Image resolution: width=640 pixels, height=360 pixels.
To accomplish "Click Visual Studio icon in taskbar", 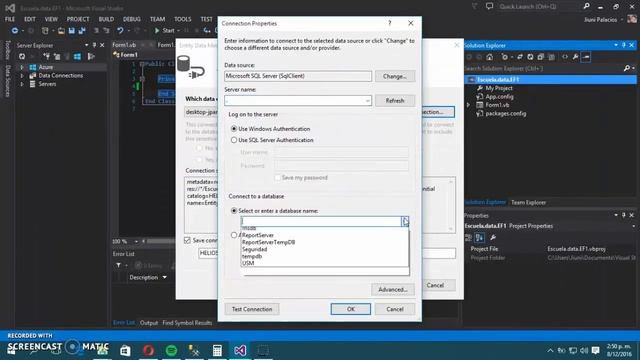I will pyautogui.click(x=240, y=350).
